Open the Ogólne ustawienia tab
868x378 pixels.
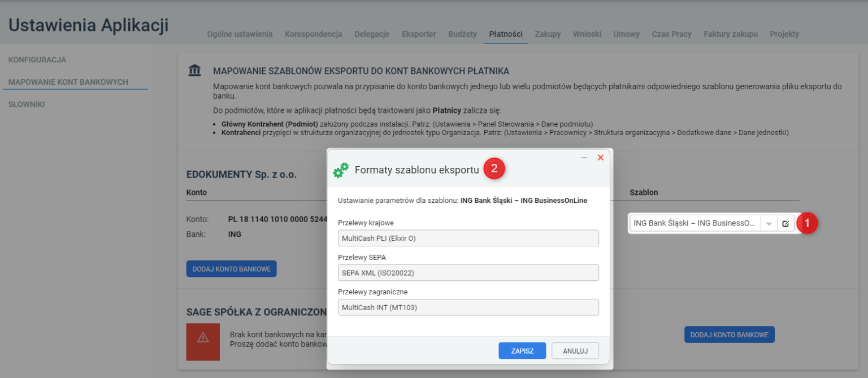(240, 34)
